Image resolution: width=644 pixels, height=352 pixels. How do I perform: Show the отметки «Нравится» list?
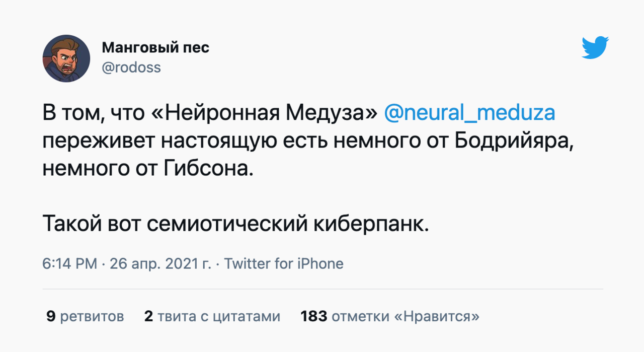(406, 316)
